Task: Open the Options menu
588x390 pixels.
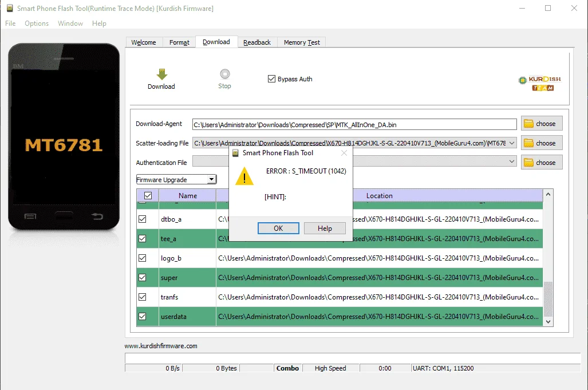Action: (x=37, y=23)
